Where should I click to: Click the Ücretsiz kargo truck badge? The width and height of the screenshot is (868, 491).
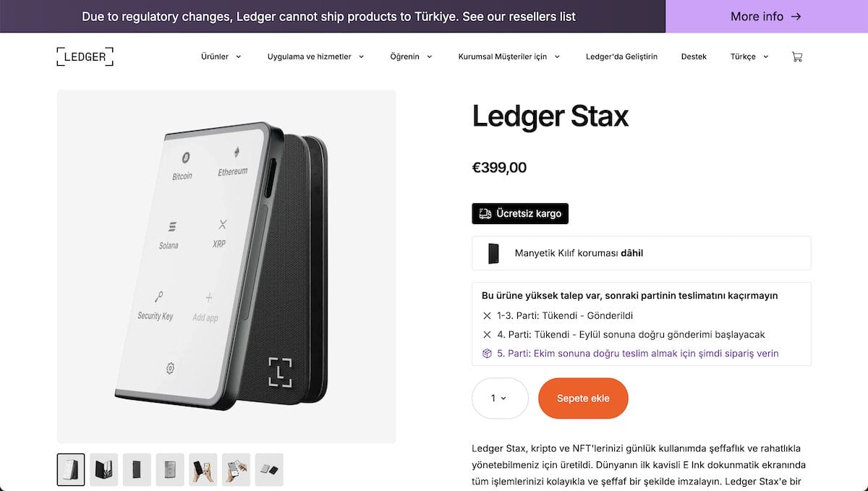[x=520, y=214]
